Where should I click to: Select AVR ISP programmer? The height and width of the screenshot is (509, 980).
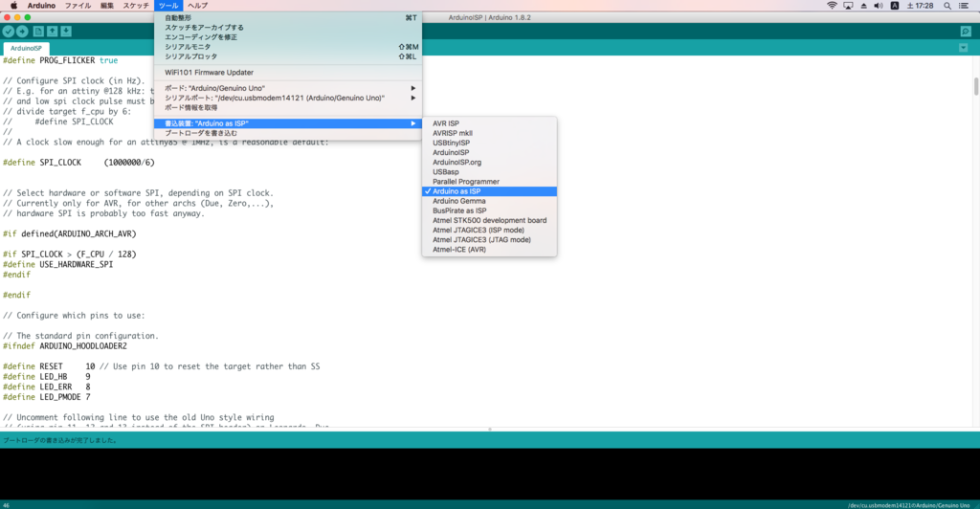click(x=489, y=123)
